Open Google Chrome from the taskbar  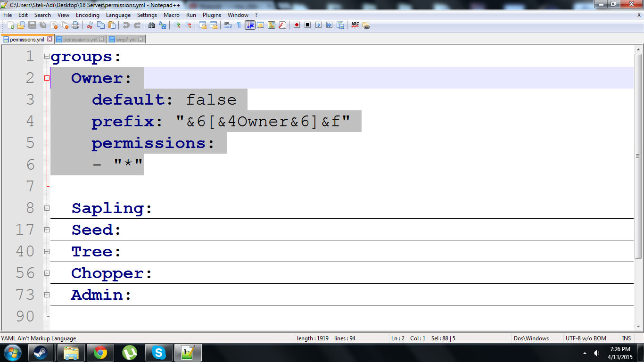tap(100, 352)
